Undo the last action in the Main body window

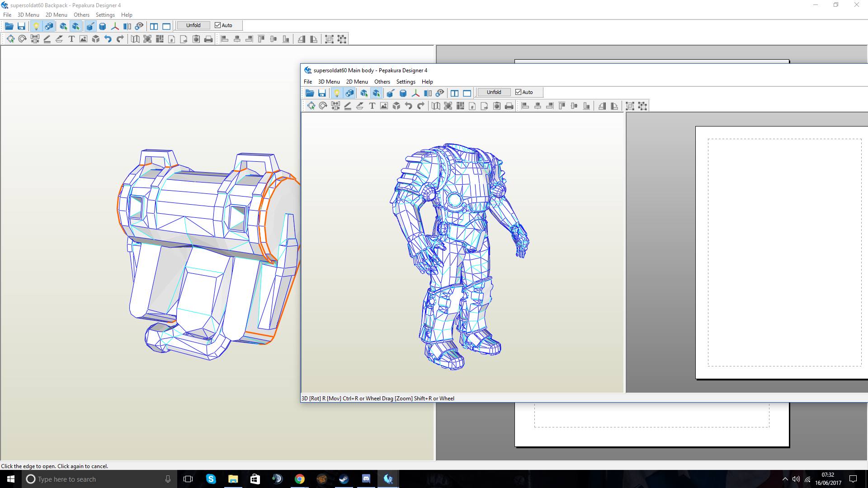[409, 106]
